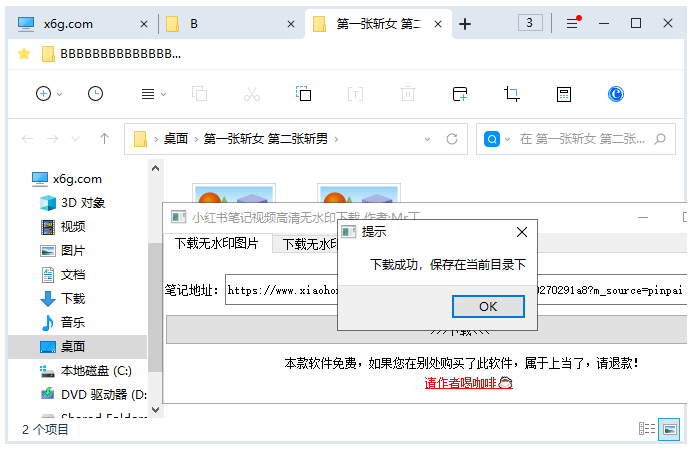Open a new tab with plus button
This screenshot has height=456, width=693.
(x=465, y=24)
